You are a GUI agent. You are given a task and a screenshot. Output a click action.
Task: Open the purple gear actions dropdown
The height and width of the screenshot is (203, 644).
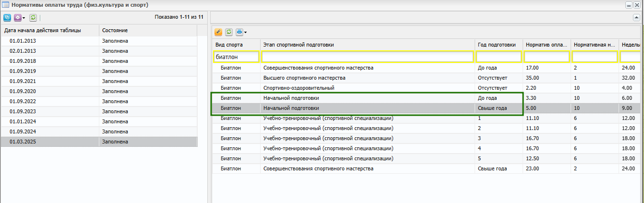tap(19, 17)
